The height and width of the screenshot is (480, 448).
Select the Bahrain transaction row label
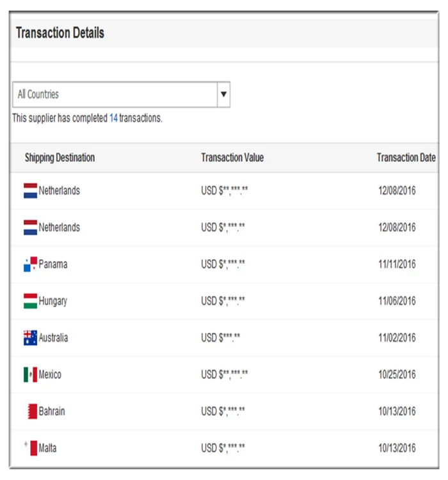pos(52,412)
